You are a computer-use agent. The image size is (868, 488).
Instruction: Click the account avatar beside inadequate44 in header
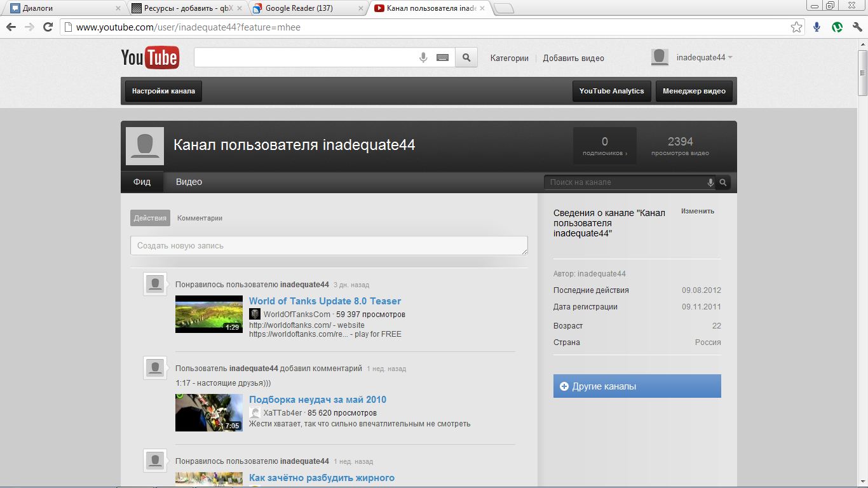[x=660, y=57]
